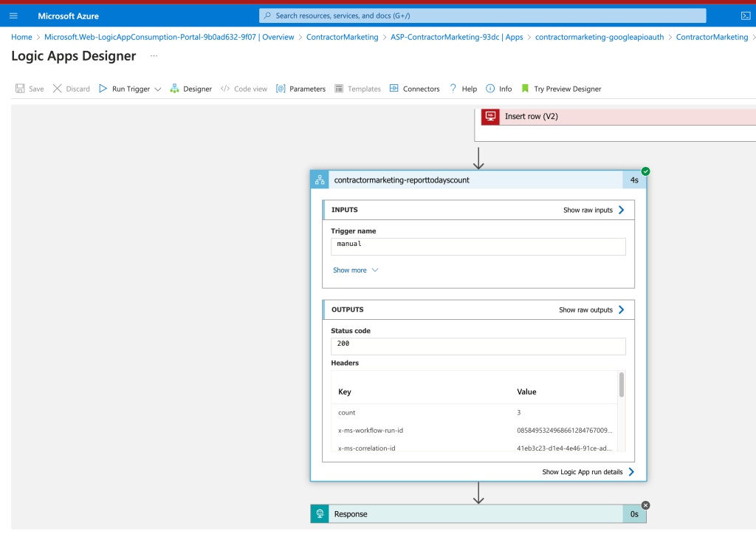
Task: Click Microsoft Azure logo text
Action: pyautogui.click(x=69, y=16)
